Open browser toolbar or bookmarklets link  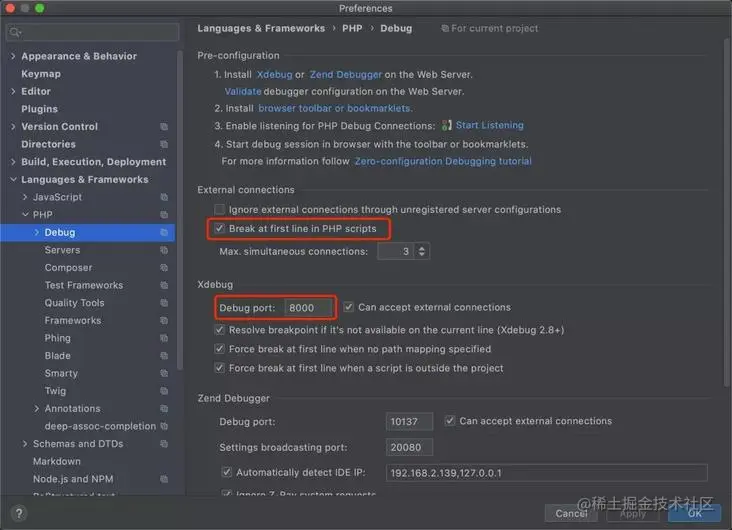[x=335, y=108]
